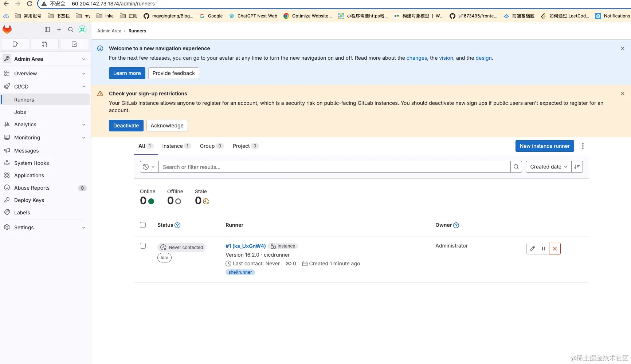The width and height of the screenshot is (631, 364).
Task: Click the Provide feedback button
Action: point(174,73)
